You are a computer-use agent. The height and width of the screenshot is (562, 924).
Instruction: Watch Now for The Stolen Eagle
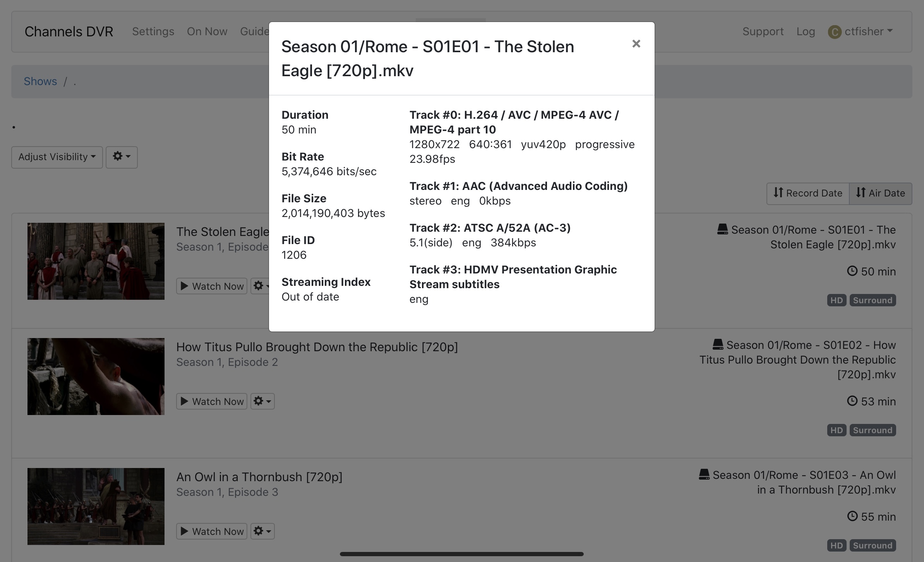click(x=212, y=286)
